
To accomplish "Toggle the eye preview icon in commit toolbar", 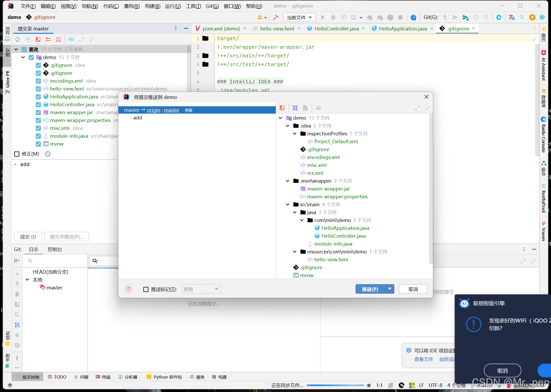I will tap(71, 39).
